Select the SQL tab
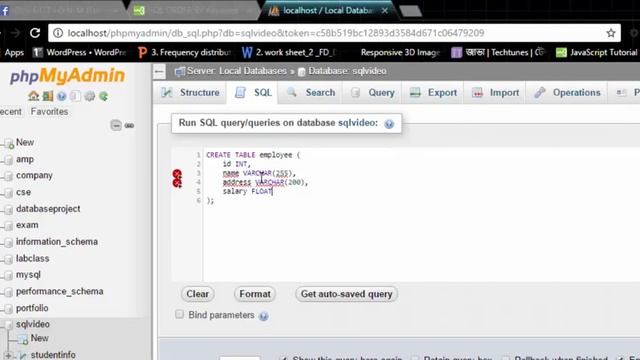Image resolution: width=640 pixels, height=360 pixels. point(253,93)
